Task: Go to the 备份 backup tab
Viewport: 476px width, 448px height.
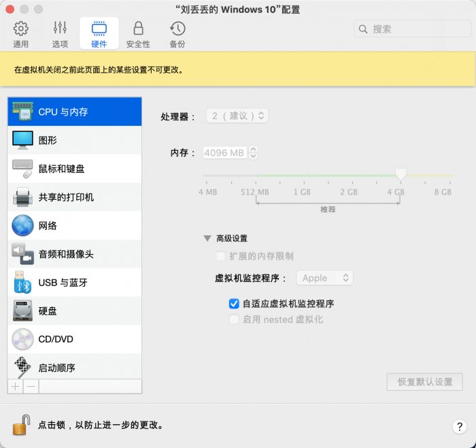Action: click(177, 34)
